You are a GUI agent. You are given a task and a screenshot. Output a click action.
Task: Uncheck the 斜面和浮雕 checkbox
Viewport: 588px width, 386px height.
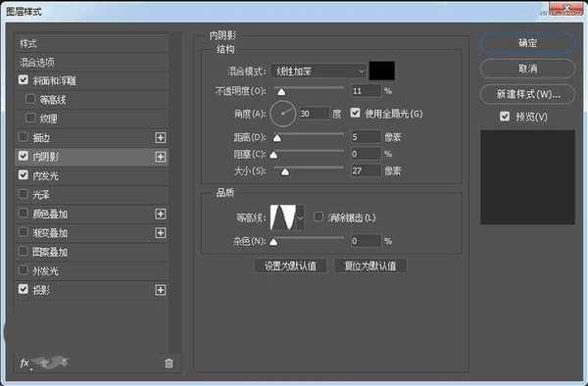click(x=24, y=79)
